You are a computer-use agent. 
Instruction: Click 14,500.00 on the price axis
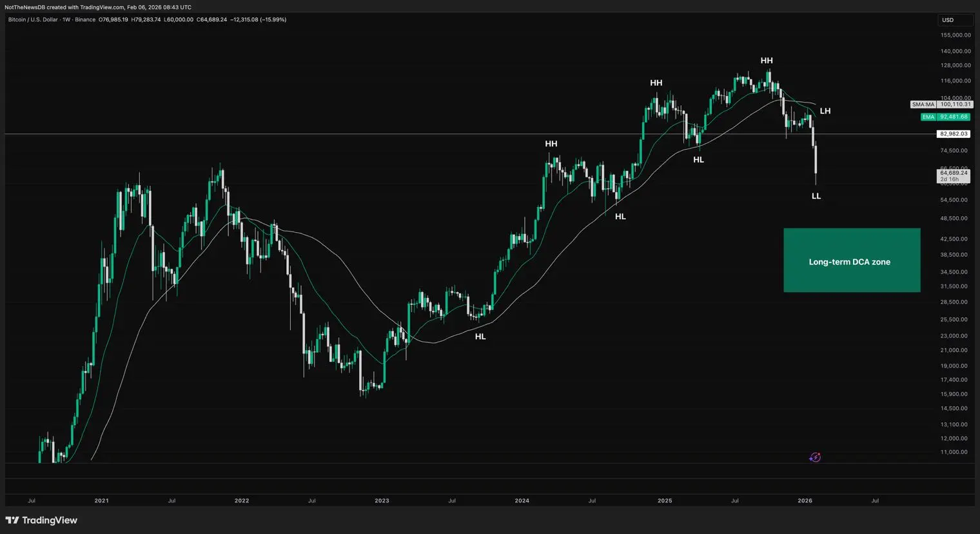pos(954,408)
